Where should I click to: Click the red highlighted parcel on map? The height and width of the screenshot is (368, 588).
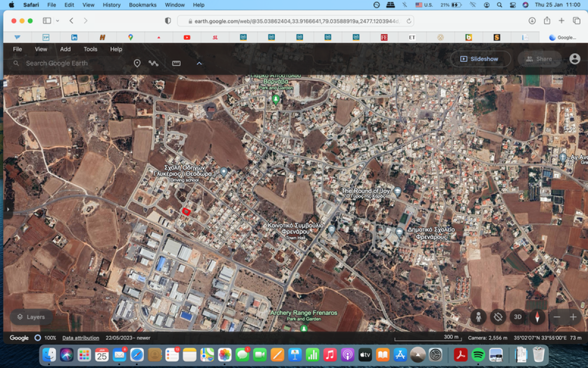[186, 211]
